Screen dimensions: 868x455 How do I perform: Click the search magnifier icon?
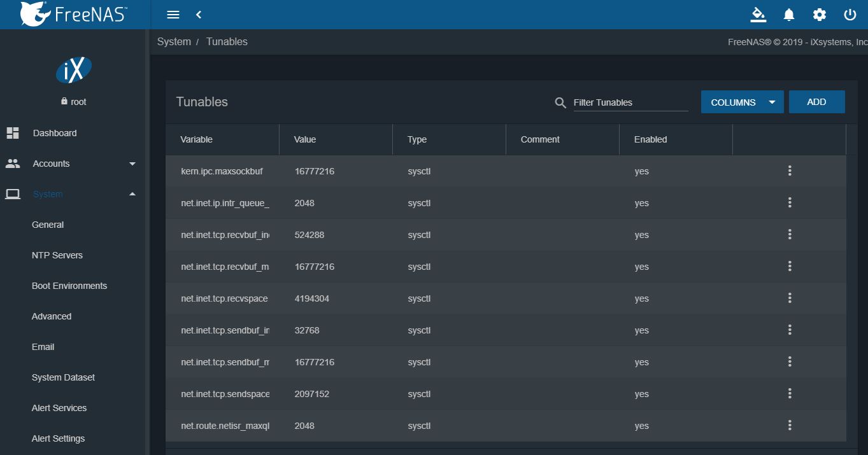pyautogui.click(x=560, y=102)
